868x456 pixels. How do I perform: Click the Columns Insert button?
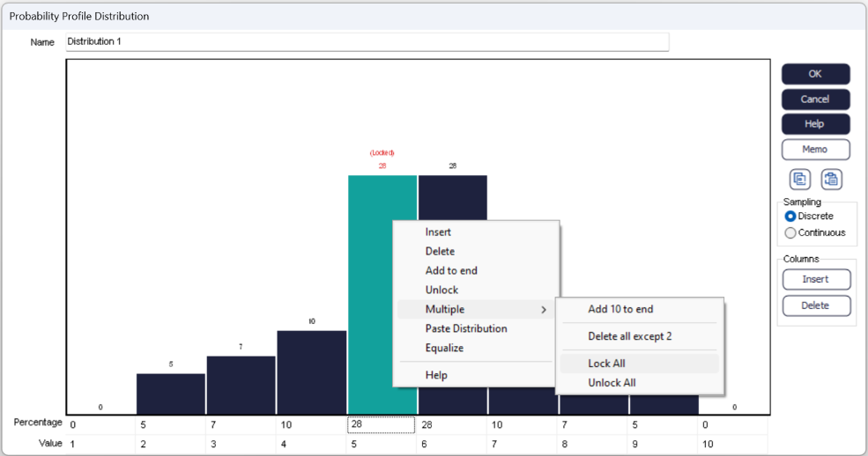coord(815,279)
